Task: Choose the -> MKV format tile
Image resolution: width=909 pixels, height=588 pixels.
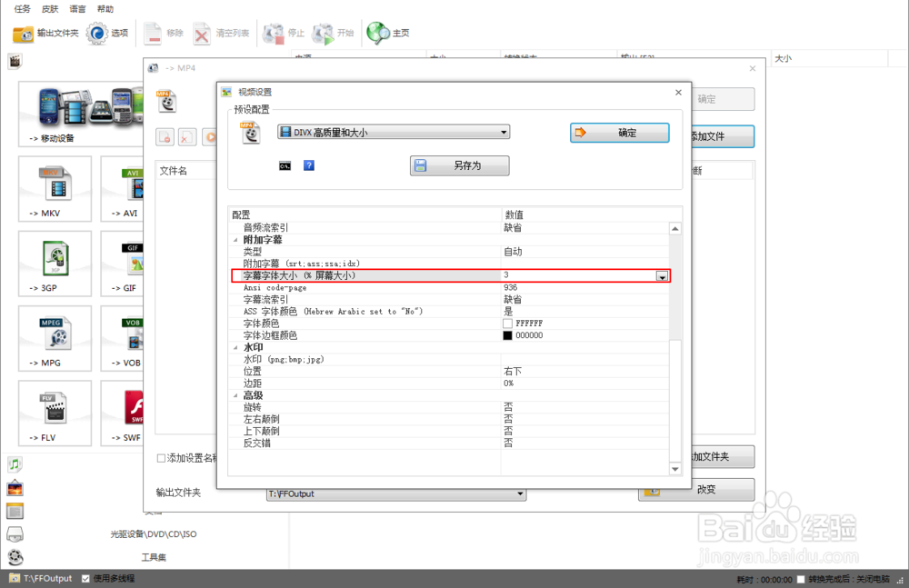Action: [55, 189]
